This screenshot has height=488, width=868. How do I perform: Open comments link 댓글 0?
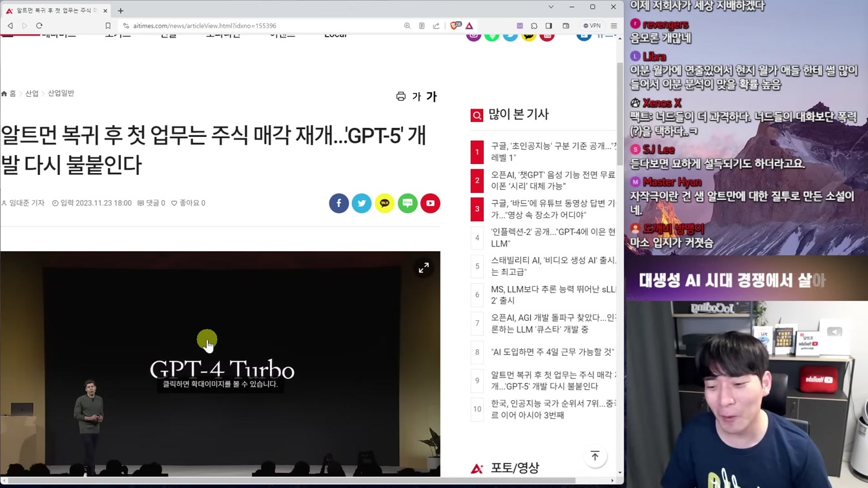pos(151,203)
